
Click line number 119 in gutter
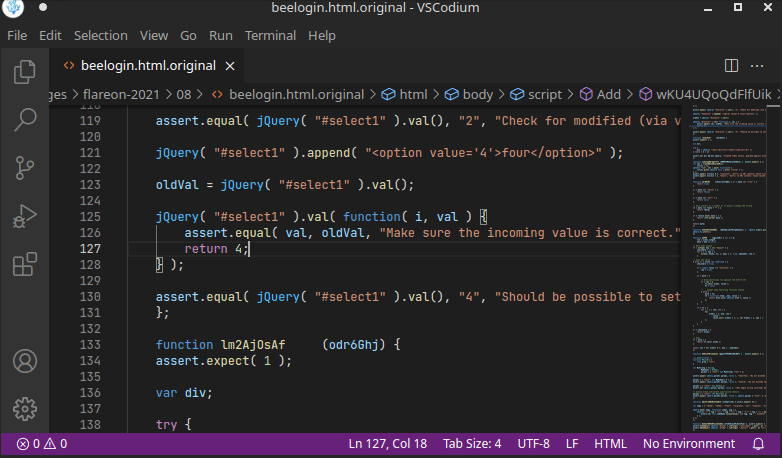click(x=90, y=121)
